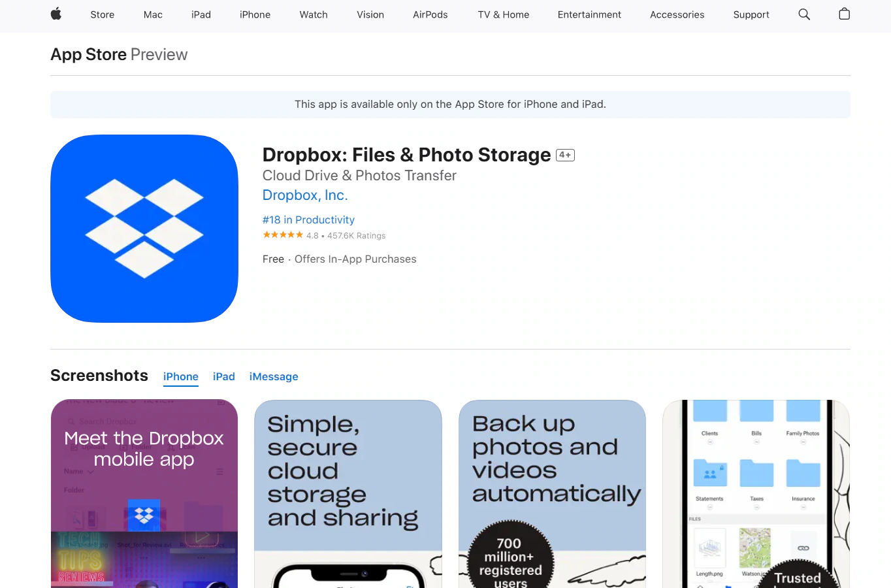Open the Support menu item
Screen dimensions: 891x588
pos(751,14)
